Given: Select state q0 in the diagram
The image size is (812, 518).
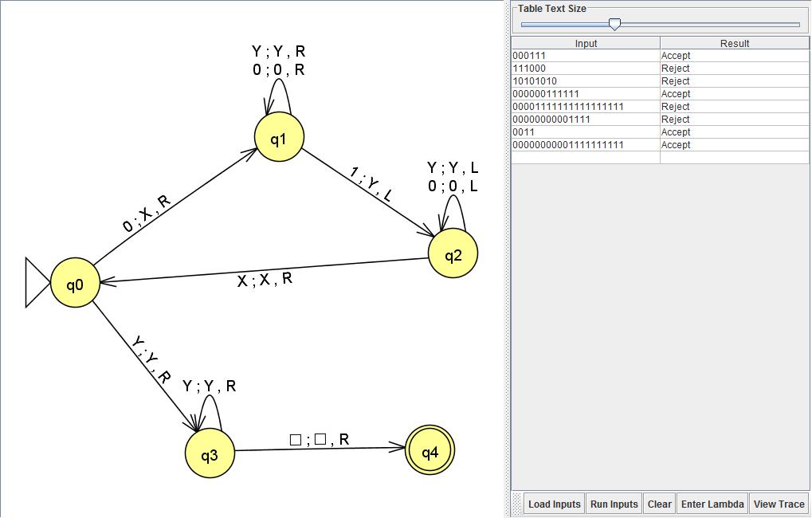Looking at the screenshot, I should (75, 284).
